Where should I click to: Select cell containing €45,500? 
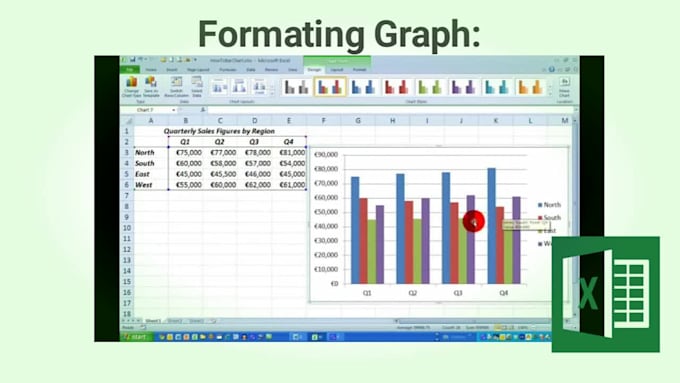click(220, 174)
